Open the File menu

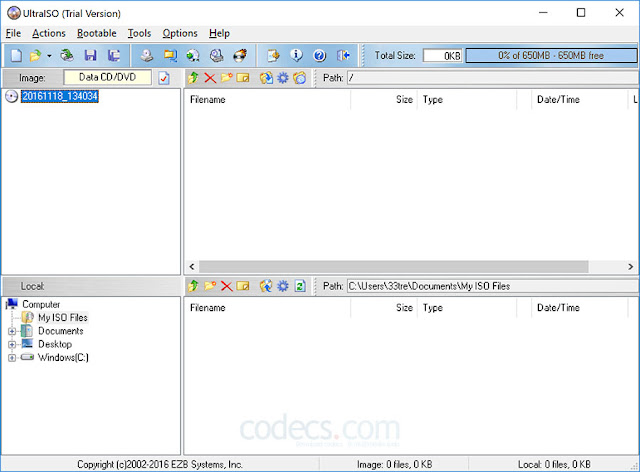click(13, 33)
